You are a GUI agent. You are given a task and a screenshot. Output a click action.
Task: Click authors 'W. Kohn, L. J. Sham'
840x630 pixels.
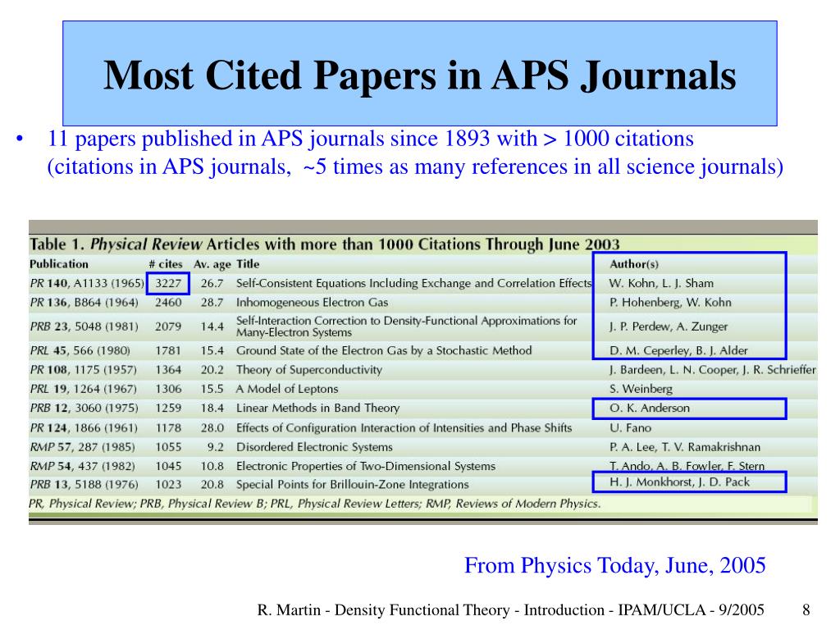[662, 283]
